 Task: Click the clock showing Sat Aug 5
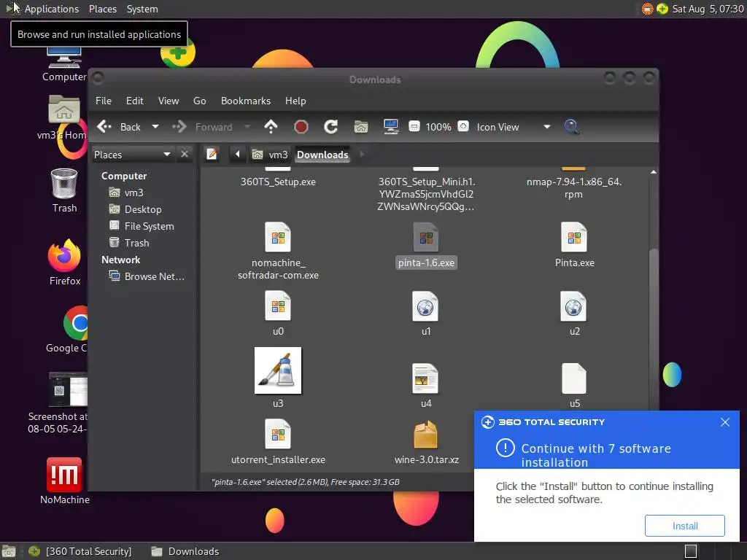click(708, 9)
